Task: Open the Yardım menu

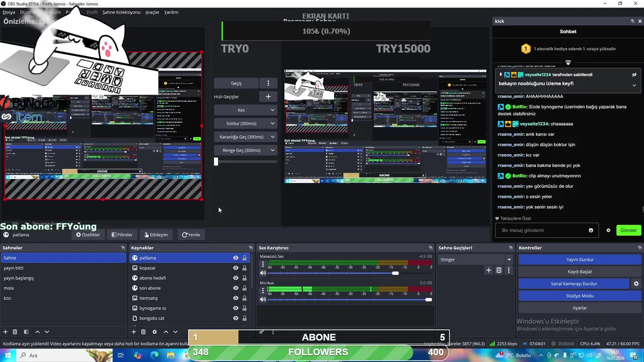Action: coord(171,12)
